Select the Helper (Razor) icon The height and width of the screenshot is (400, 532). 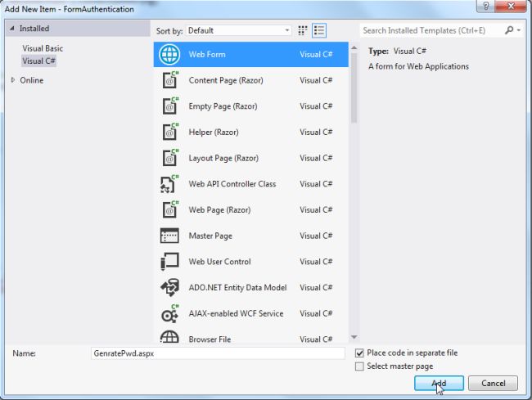click(169, 132)
